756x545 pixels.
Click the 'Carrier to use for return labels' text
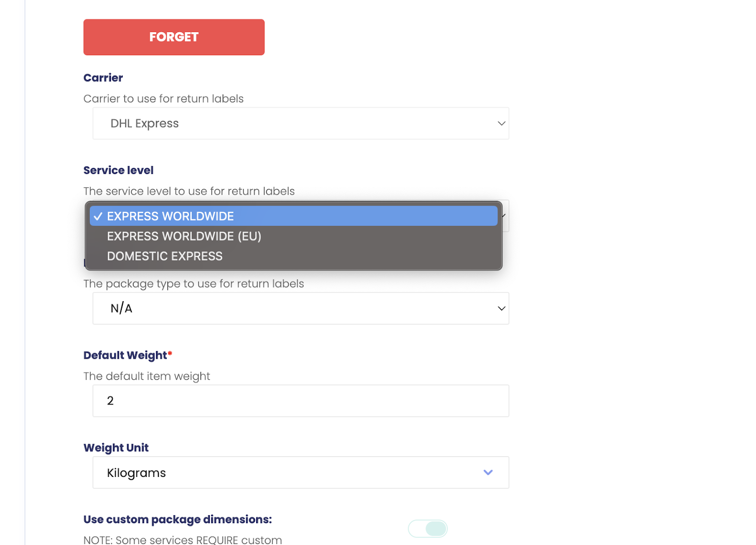(163, 99)
